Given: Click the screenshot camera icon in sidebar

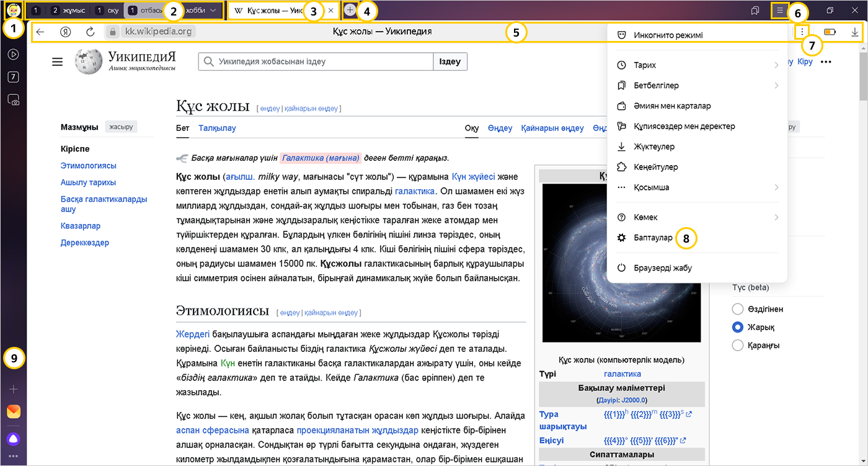Looking at the screenshot, I should tap(13, 99).
